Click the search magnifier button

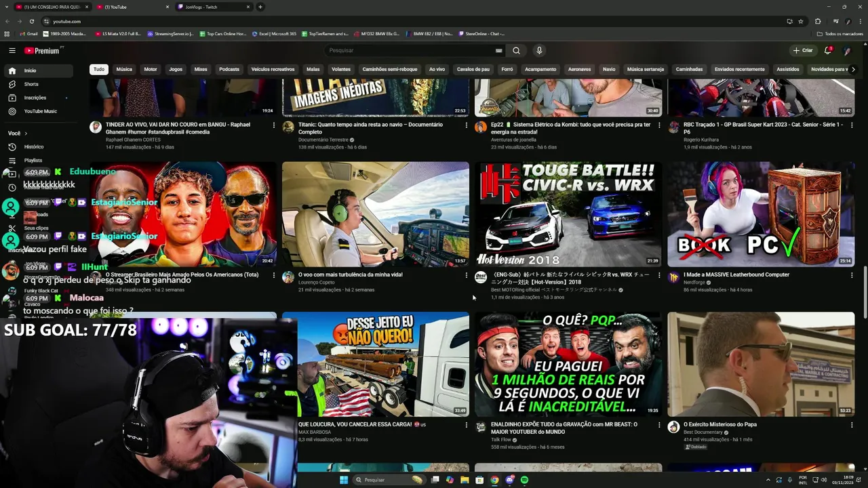point(516,50)
